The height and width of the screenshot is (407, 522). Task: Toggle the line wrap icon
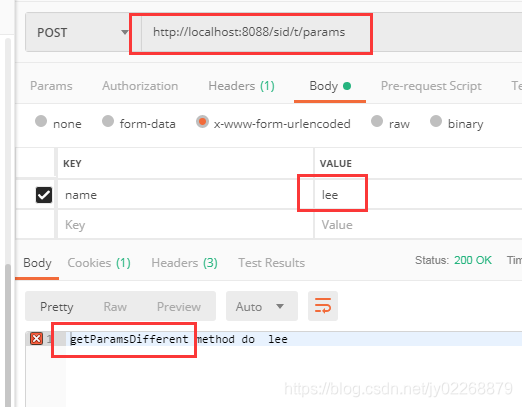coord(323,306)
